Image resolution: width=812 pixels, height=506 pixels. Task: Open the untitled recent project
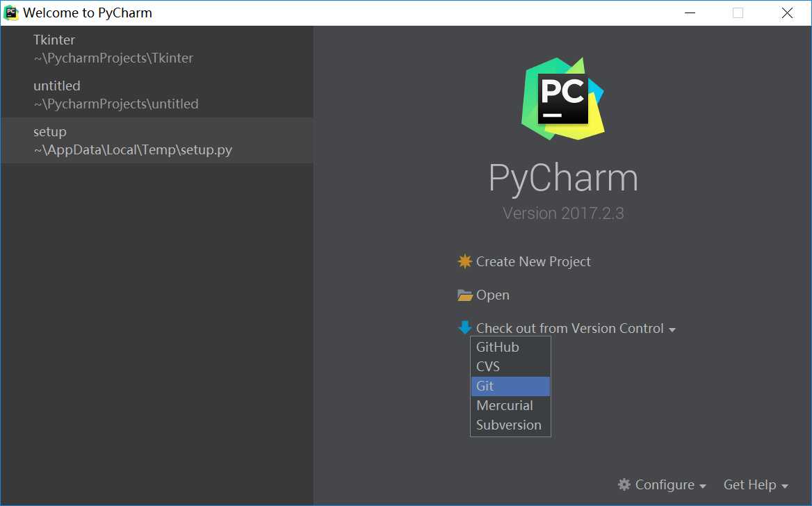[157, 95]
